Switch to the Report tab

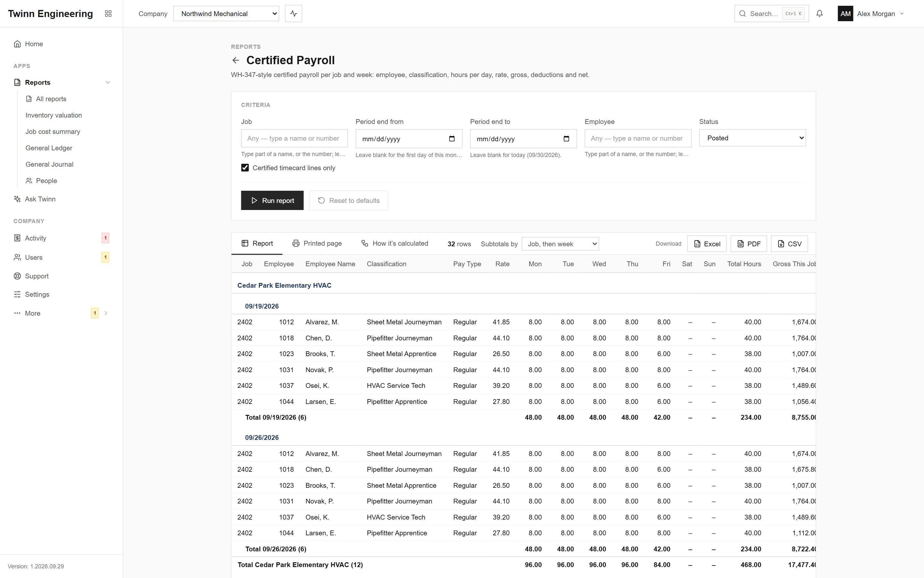click(257, 243)
